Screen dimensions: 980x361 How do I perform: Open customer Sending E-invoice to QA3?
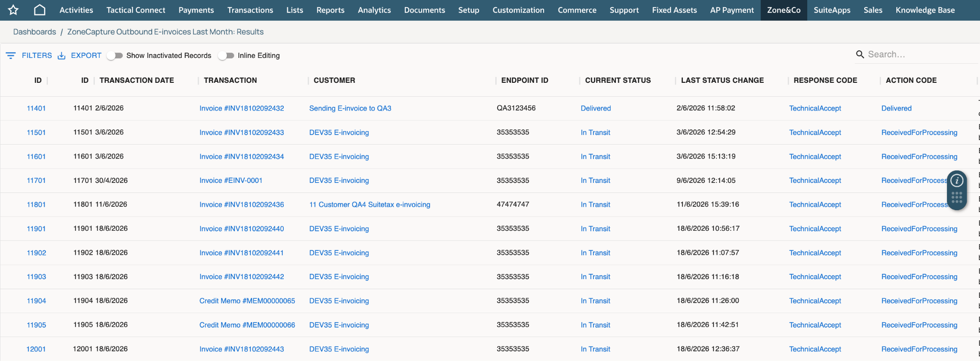[350, 108]
